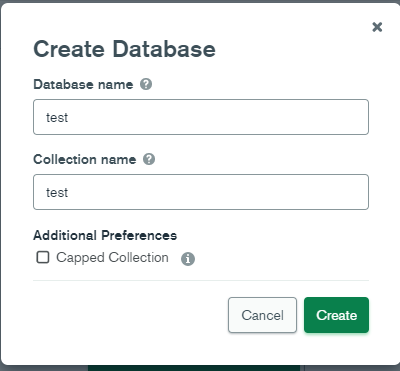The image size is (400, 371).
Task: Enable the Capped Collection checkbox
Action: (x=43, y=257)
